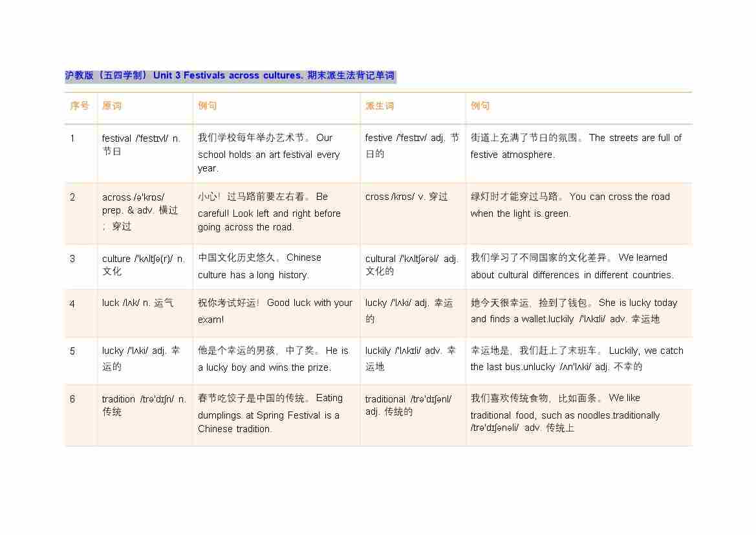756x535 pixels.
Task: Click the example 'Good luck with your exam!'
Action: [x=275, y=311]
